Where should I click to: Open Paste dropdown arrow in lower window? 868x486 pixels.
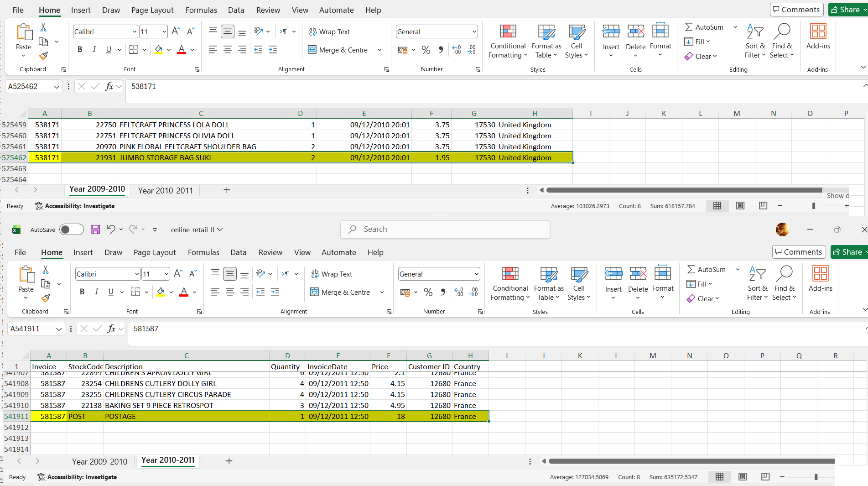pyautogui.click(x=26, y=298)
